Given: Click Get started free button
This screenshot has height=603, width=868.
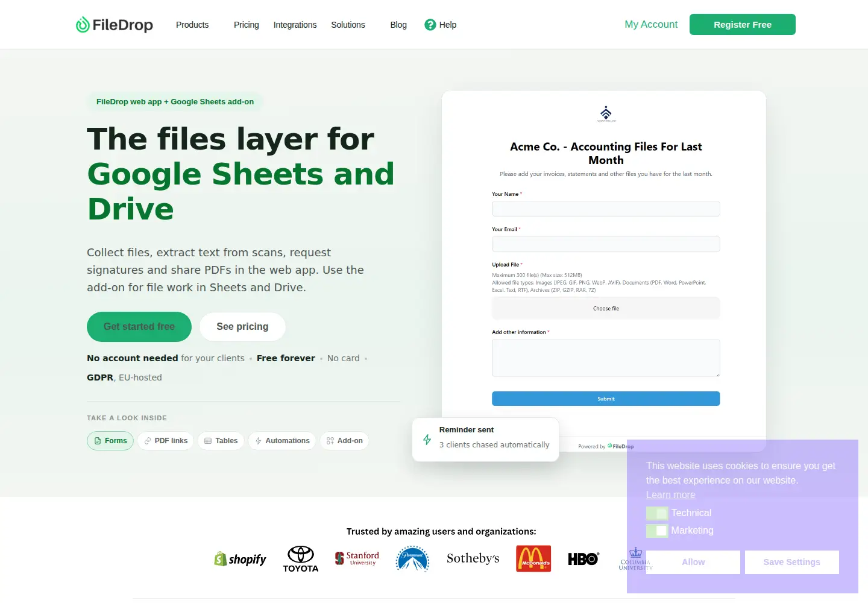Looking at the screenshot, I should pyautogui.click(x=139, y=327).
